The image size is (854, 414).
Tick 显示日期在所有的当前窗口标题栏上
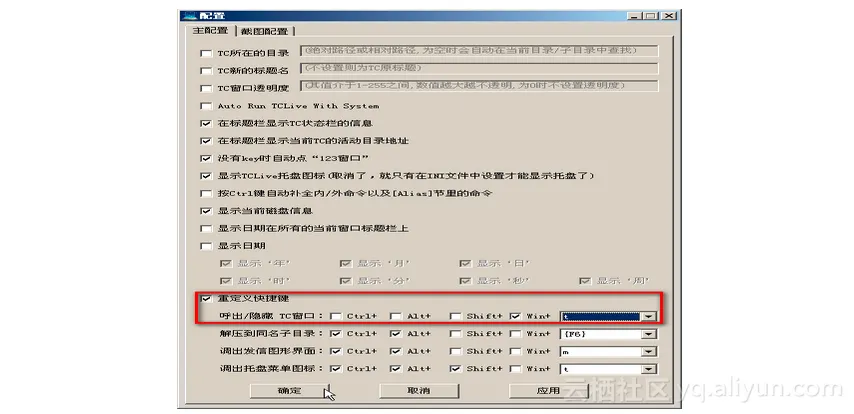206,229
